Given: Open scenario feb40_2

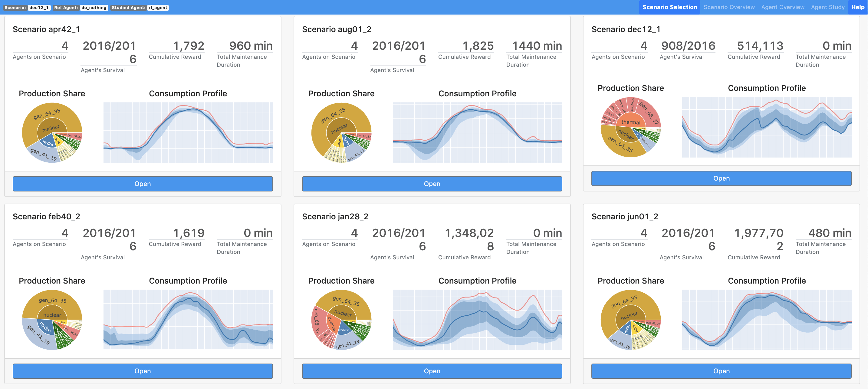Looking at the screenshot, I should (x=143, y=371).
